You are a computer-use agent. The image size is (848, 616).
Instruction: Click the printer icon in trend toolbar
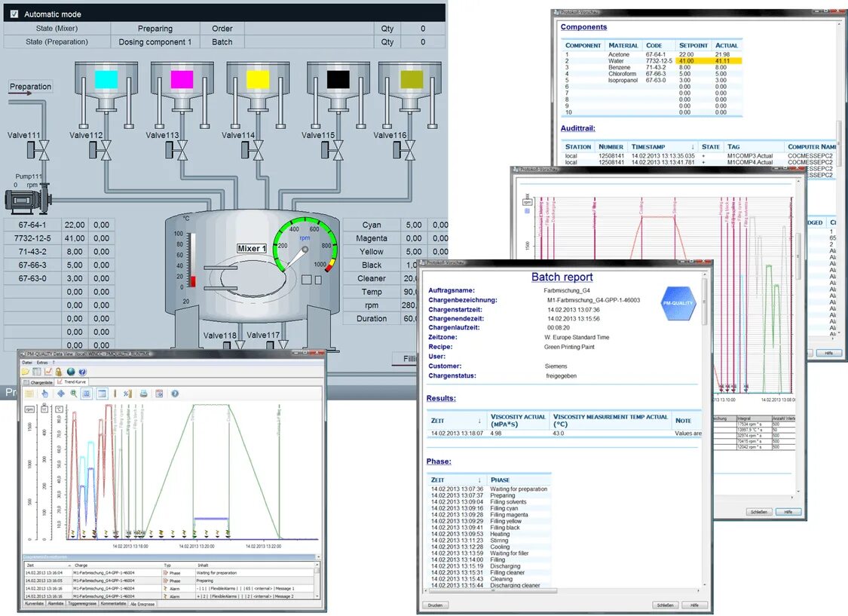[143, 394]
